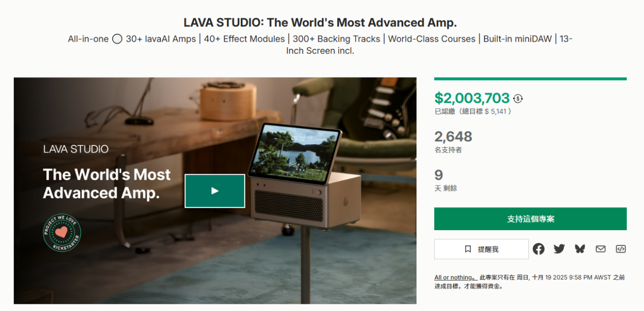The image size is (644, 311).
Task: Click the 9 days remaining counter
Action: tap(439, 175)
